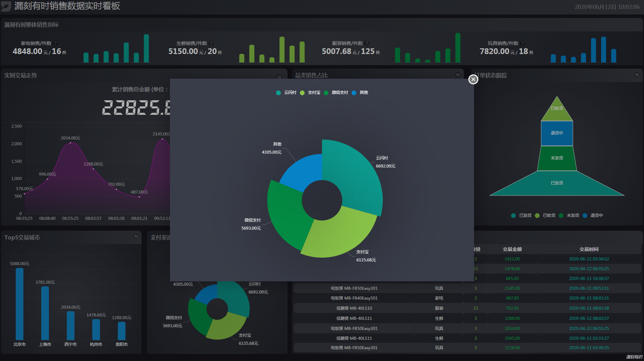644x361 pixels.
Task: Select the 已收货 top segment of funnel
Action: coord(557,111)
